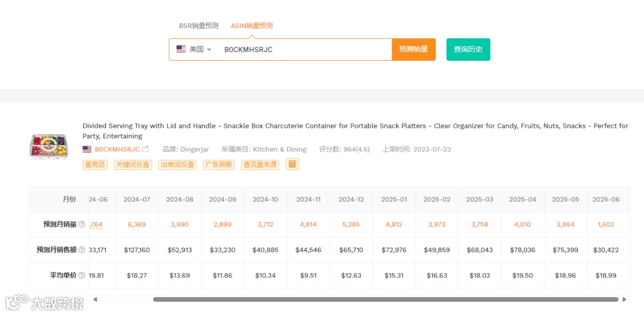Click the calculator icon beside 查流量来源
Viewport: 644px width, 315px height.
(x=292, y=164)
